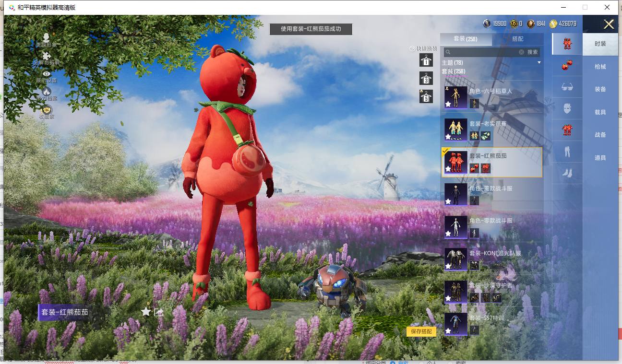Select quick-change hanger slot 1
This screenshot has height=364, width=622.
426,60
